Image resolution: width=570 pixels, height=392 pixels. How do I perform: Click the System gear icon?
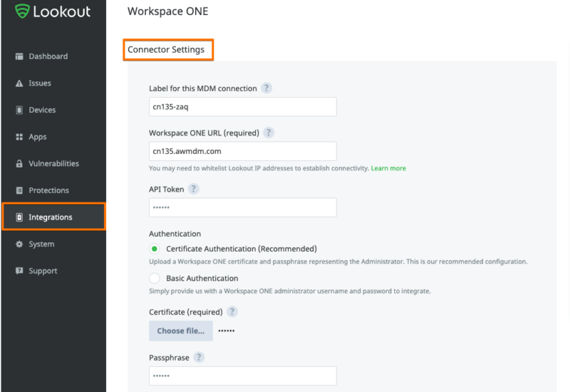(19, 244)
